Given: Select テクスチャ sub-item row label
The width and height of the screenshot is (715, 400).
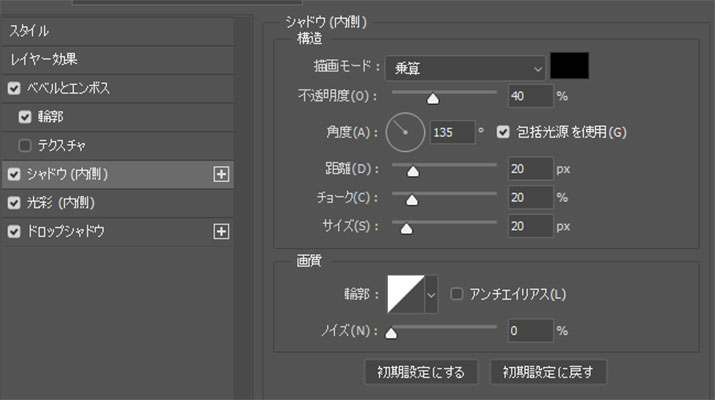Looking at the screenshot, I should [x=62, y=145].
